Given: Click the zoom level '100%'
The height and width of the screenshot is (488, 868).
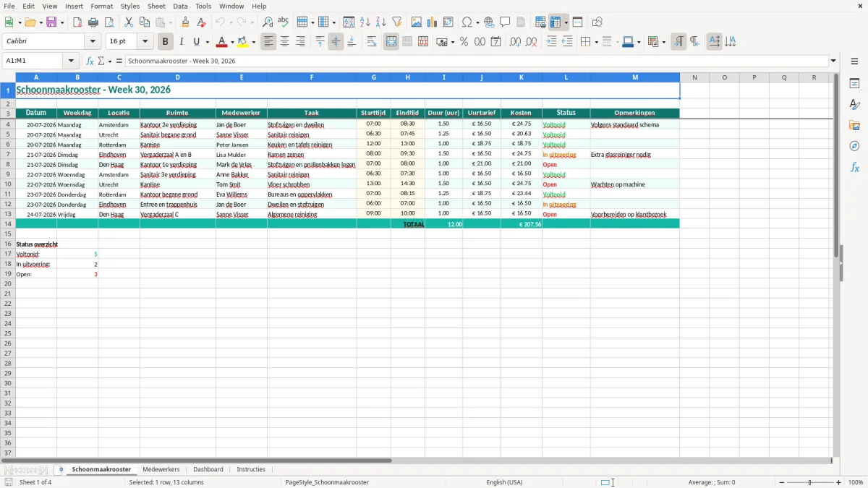Looking at the screenshot, I should pos(856,482).
